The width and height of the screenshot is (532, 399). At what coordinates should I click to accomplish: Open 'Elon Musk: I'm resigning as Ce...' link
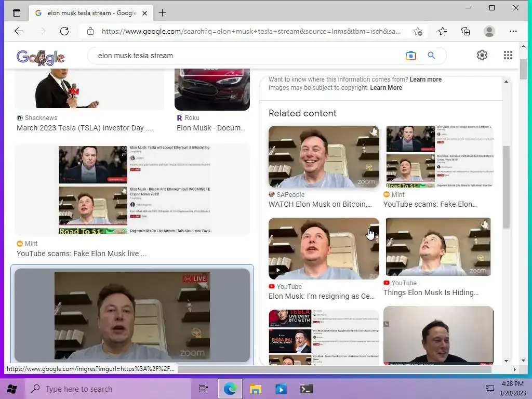point(321,296)
